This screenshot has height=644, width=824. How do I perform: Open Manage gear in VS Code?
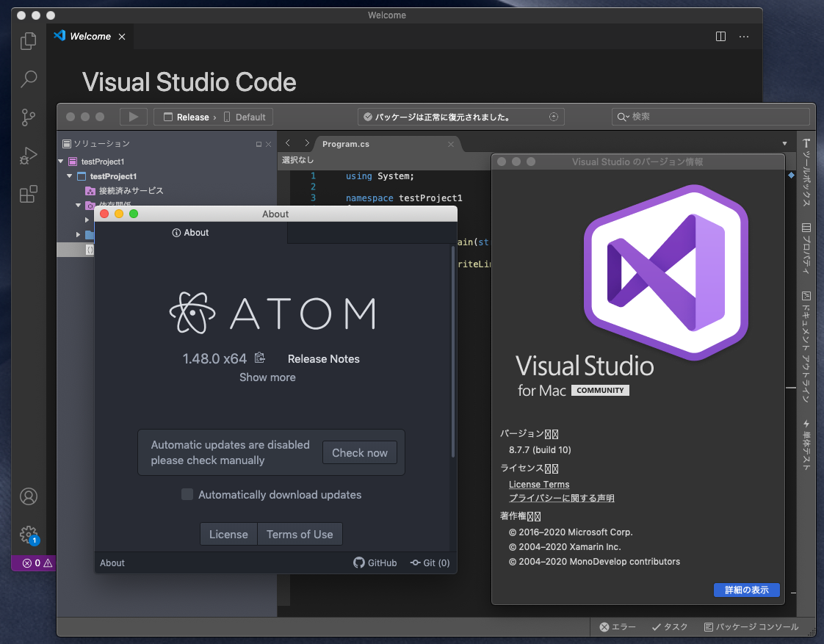tap(29, 535)
